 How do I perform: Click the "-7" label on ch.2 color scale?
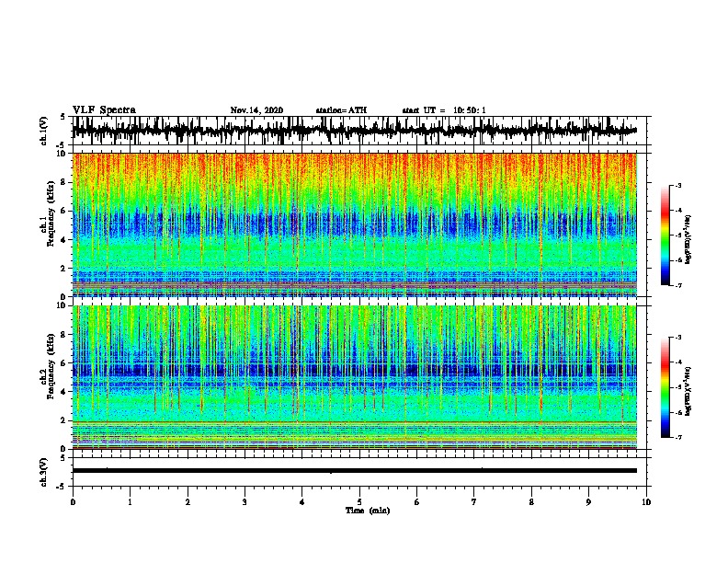[677, 437]
